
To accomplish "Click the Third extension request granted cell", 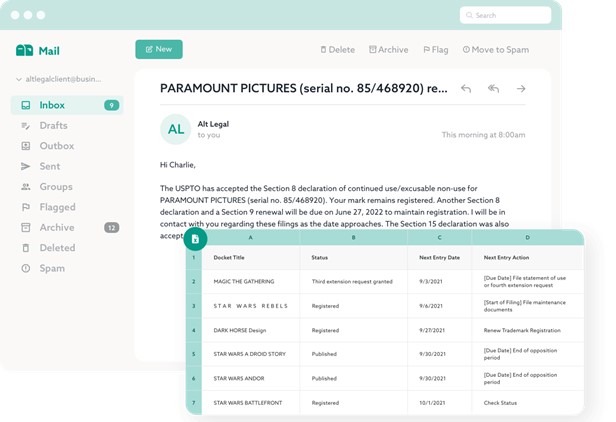I will 352,282.
